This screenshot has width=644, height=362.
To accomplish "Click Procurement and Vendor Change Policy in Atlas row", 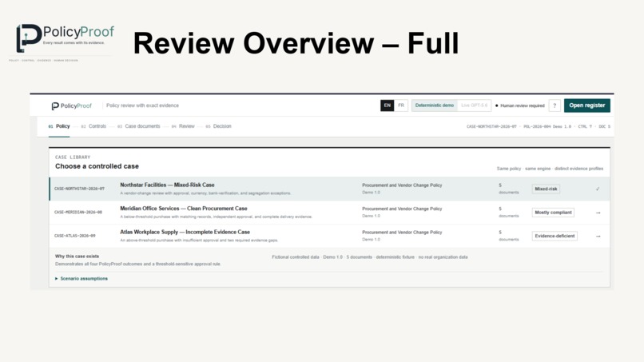I will point(402,233).
